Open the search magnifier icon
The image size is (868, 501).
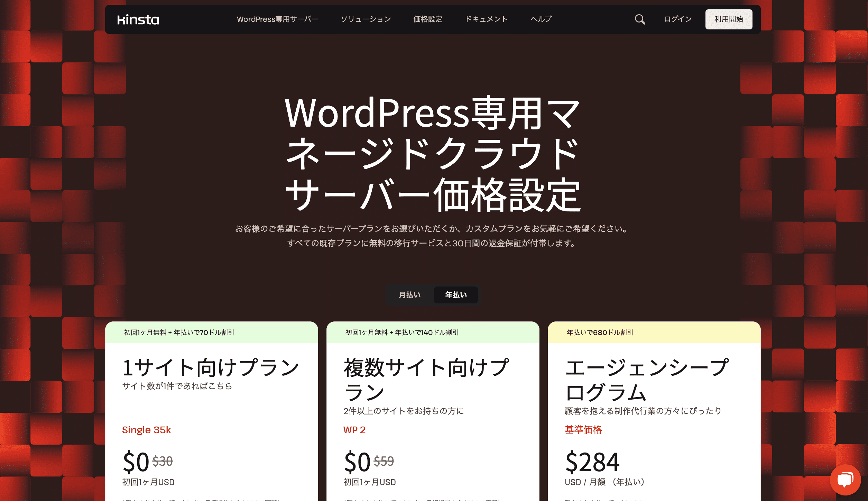(640, 19)
